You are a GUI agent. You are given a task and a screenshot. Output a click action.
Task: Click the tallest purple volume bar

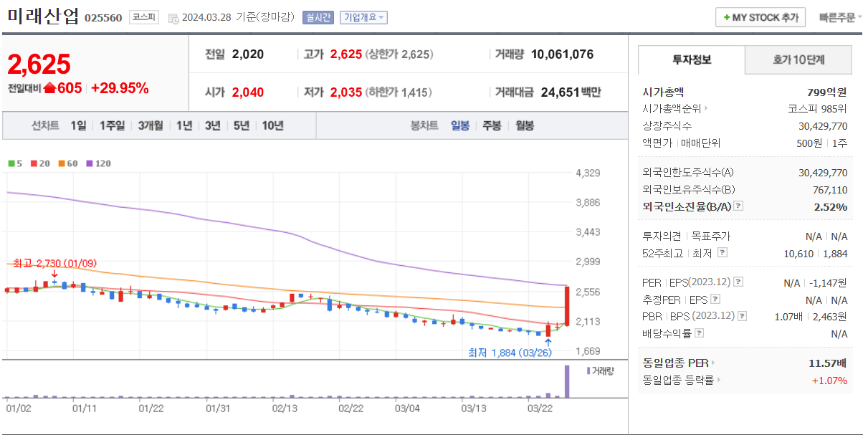click(566, 381)
